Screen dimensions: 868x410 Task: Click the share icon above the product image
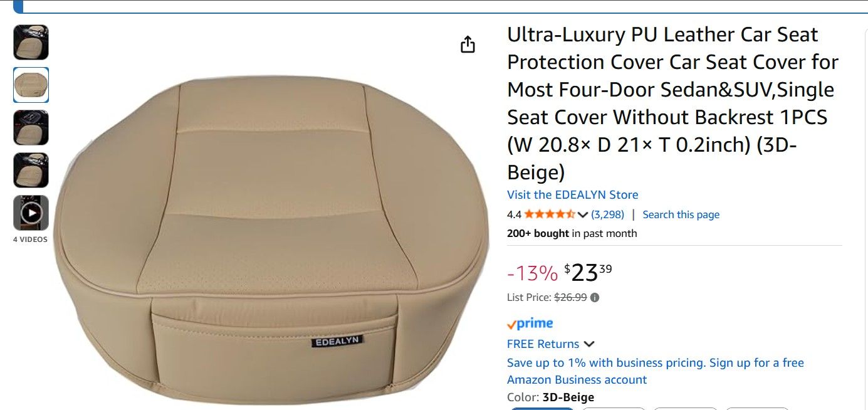pos(468,45)
